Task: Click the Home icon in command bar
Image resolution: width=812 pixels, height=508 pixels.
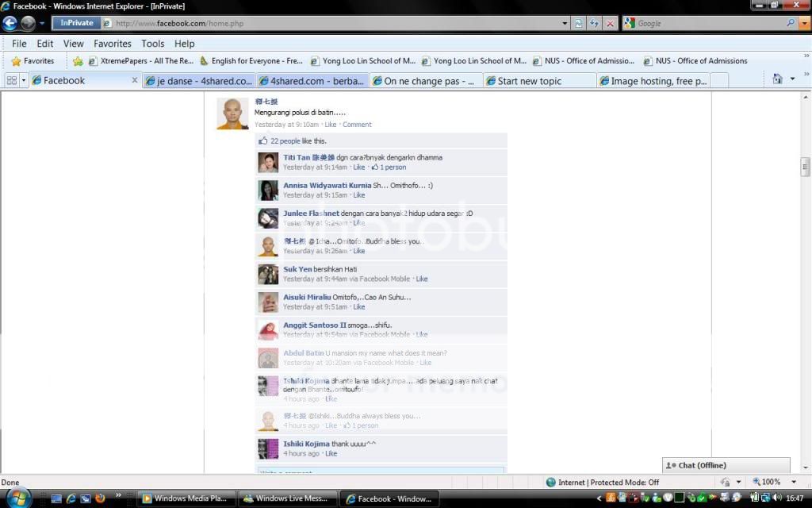Action: pos(778,80)
